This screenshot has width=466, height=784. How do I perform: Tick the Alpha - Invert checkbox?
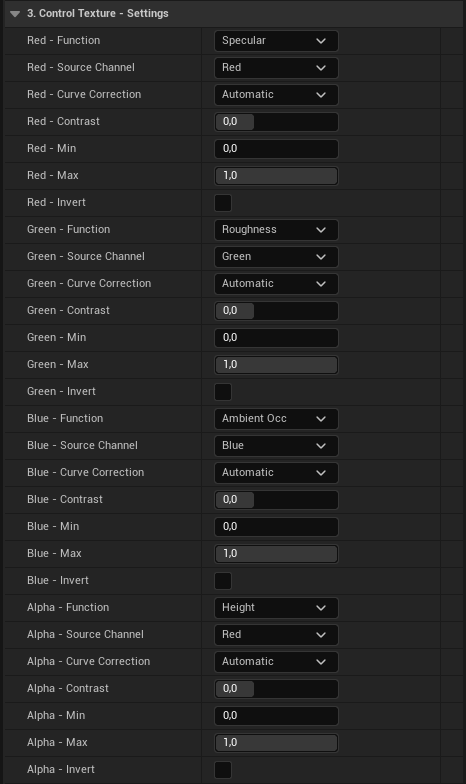pos(223,770)
